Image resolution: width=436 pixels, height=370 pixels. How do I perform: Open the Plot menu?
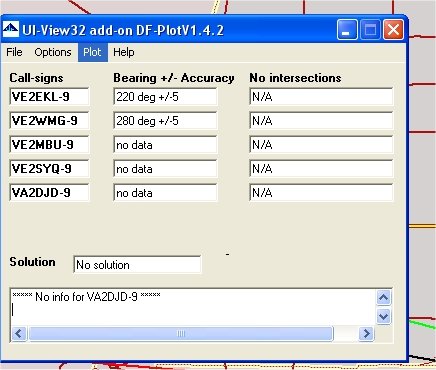pyautogui.click(x=92, y=52)
